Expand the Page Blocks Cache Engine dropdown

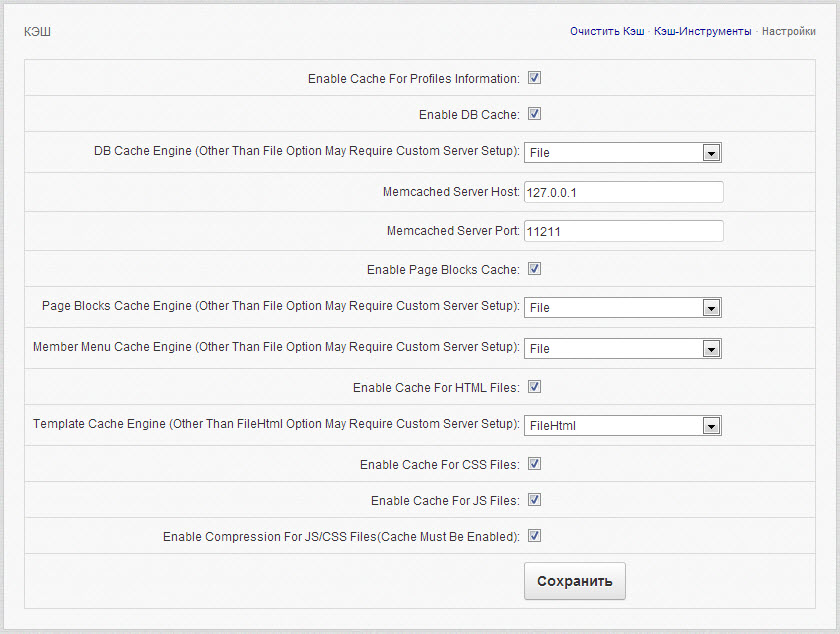point(622,308)
